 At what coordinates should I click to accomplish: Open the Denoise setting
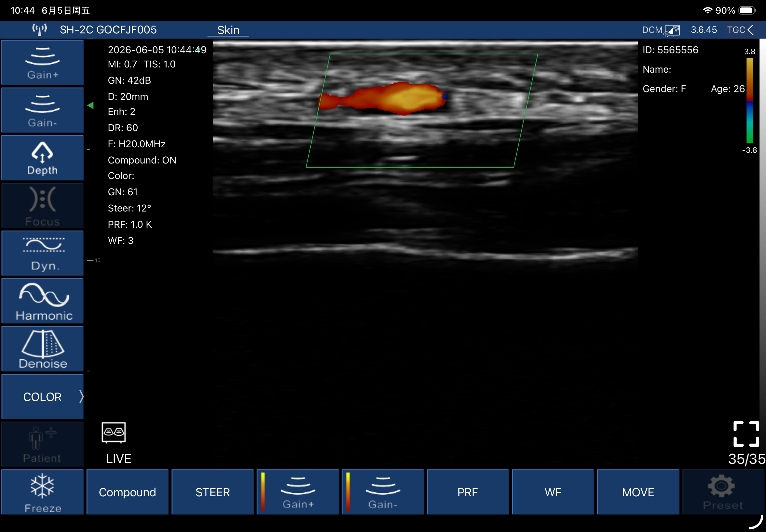point(42,349)
